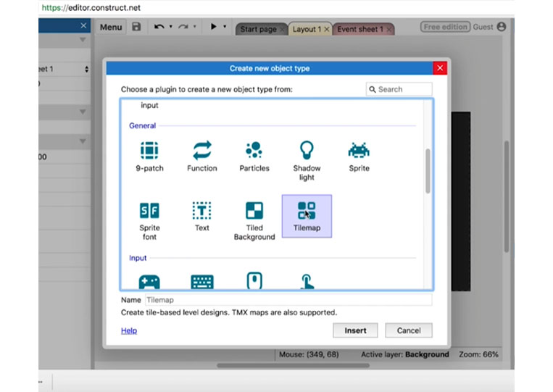Screen dimensions: 553x392
Task: Click the editor.construct.net address bar
Action: [91, 7]
